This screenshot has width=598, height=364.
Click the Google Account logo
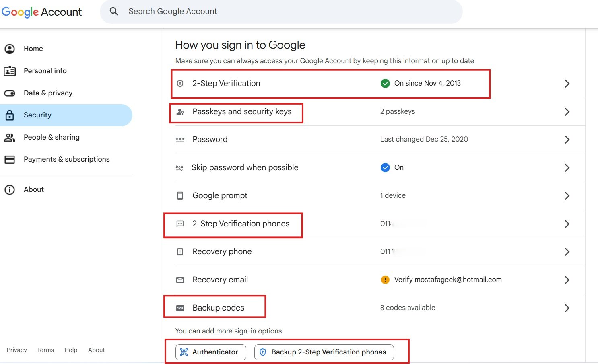pyautogui.click(x=41, y=12)
